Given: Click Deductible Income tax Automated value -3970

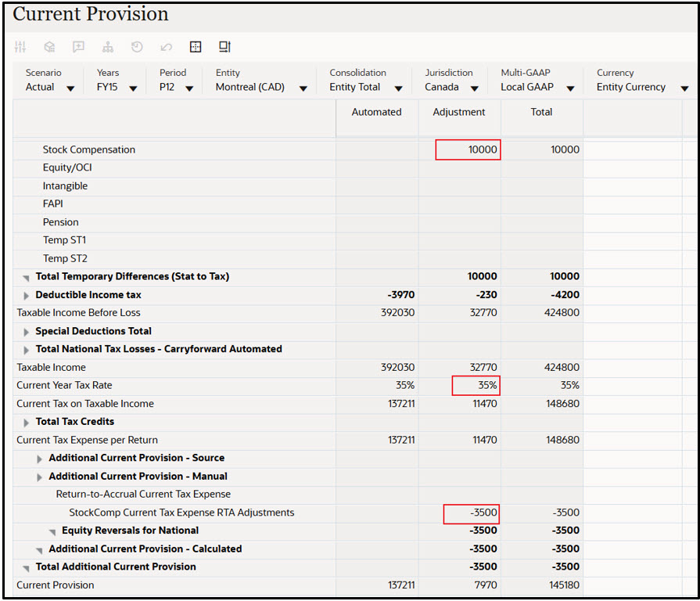Looking at the screenshot, I should click(x=401, y=295).
